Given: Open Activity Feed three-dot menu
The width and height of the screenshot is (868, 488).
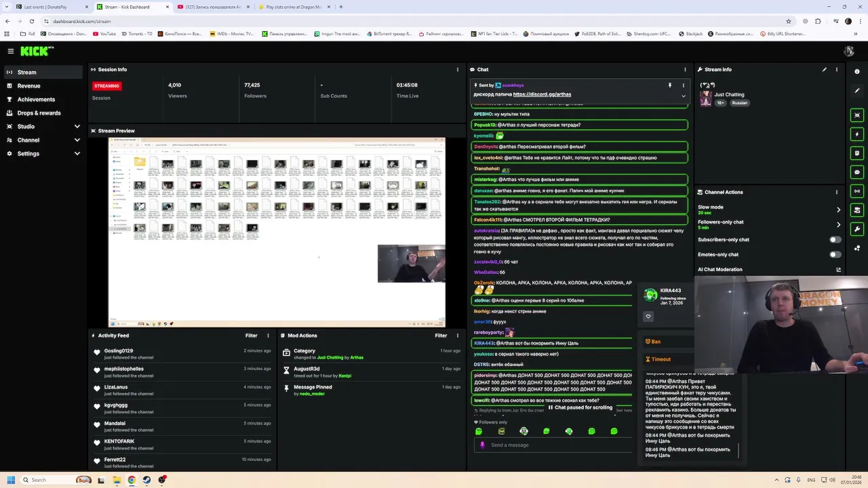Looking at the screenshot, I should (x=268, y=335).
